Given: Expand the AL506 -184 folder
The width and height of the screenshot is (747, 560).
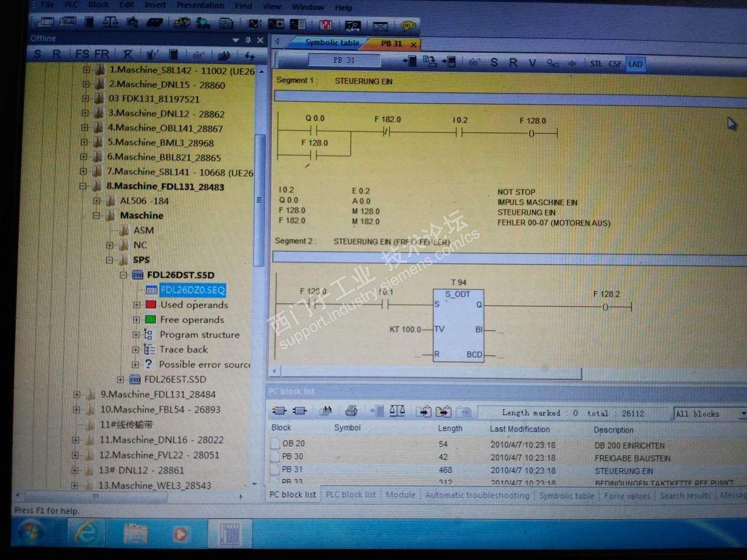Looking at the screenshot, I should [x=97, y=201].
